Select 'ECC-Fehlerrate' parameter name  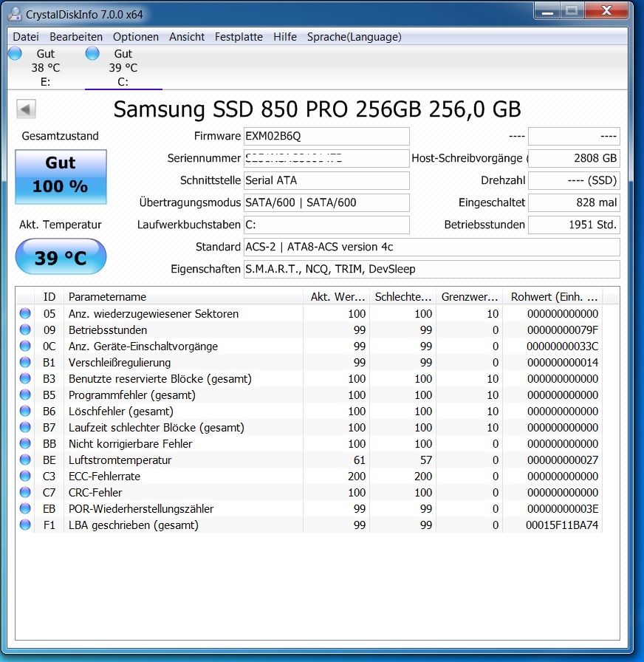(105, 477)
